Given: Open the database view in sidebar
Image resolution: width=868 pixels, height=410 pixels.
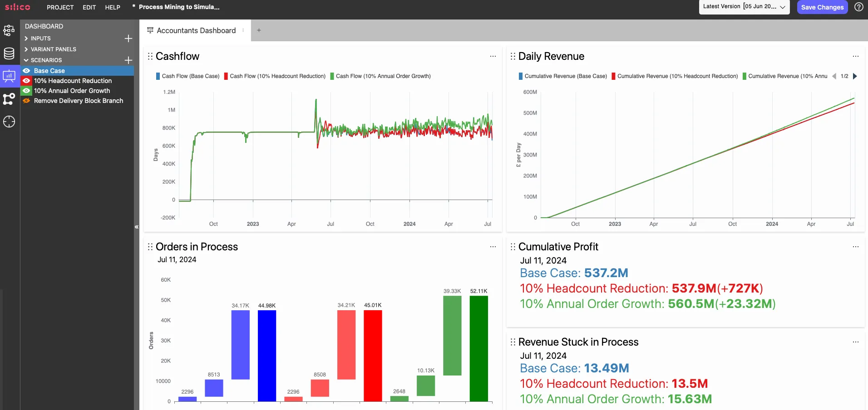Looking at the screenshot, I should [x=9, y=54].
